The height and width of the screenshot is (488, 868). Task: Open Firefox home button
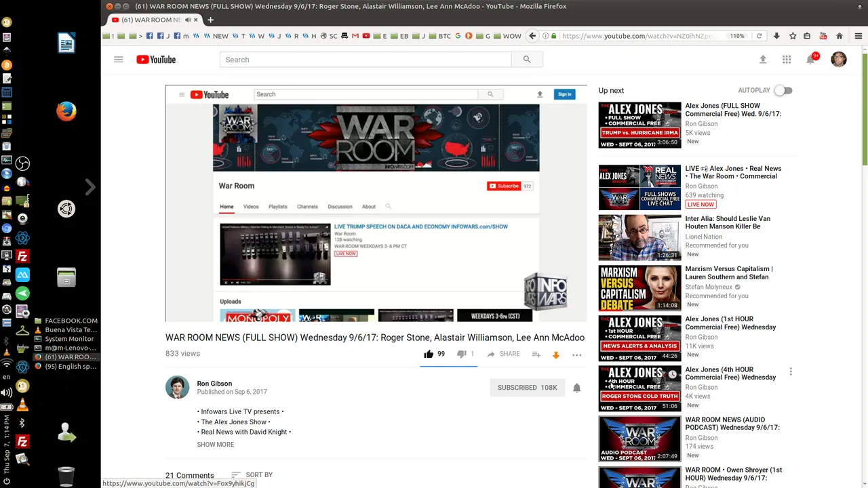[x=840, y=36]
